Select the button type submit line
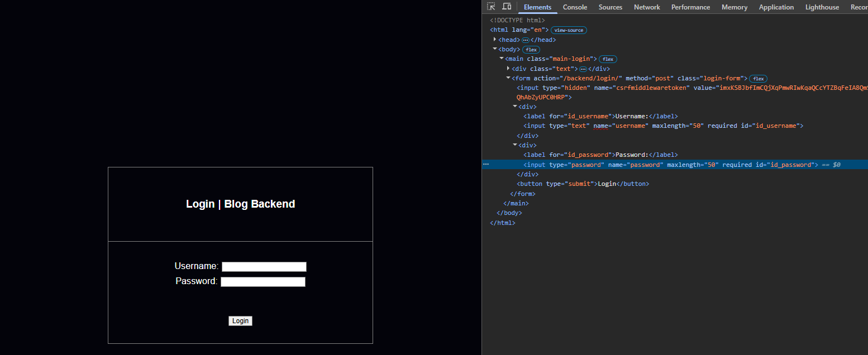868x355 pixels. 583,184
